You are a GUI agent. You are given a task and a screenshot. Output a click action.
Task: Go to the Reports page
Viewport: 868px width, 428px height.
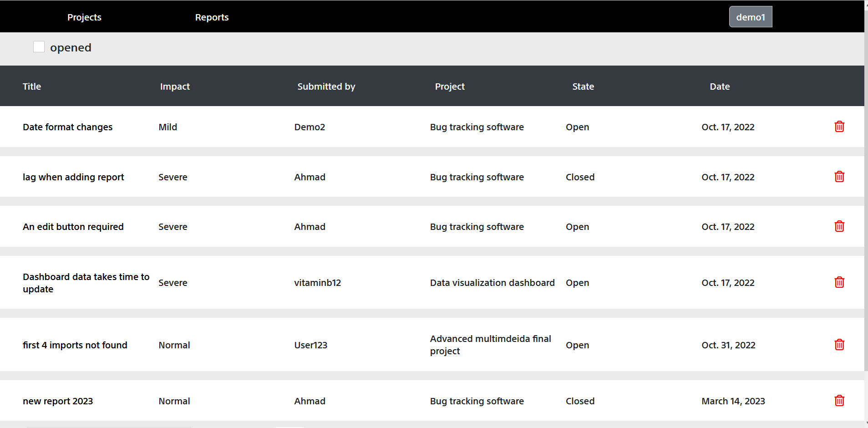pos(212,17)
